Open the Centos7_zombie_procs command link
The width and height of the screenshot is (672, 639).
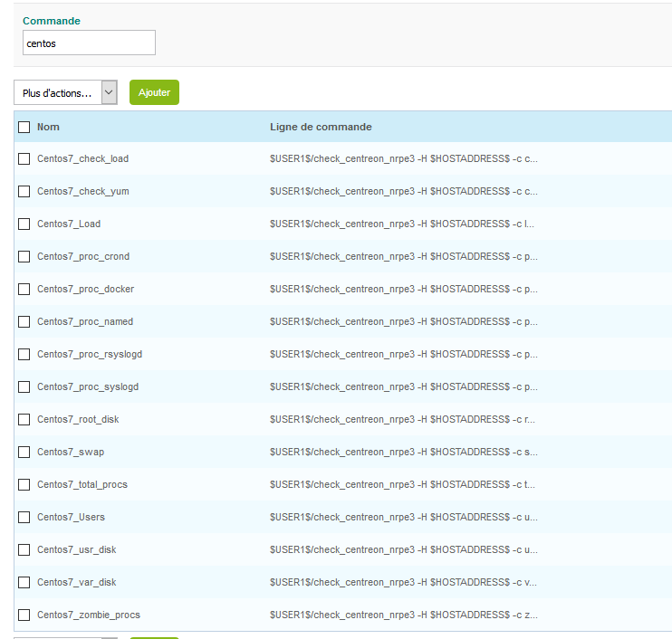pos(88,615)
